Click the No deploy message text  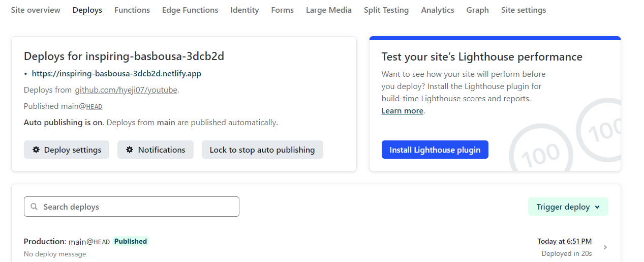tap(55, 254)
